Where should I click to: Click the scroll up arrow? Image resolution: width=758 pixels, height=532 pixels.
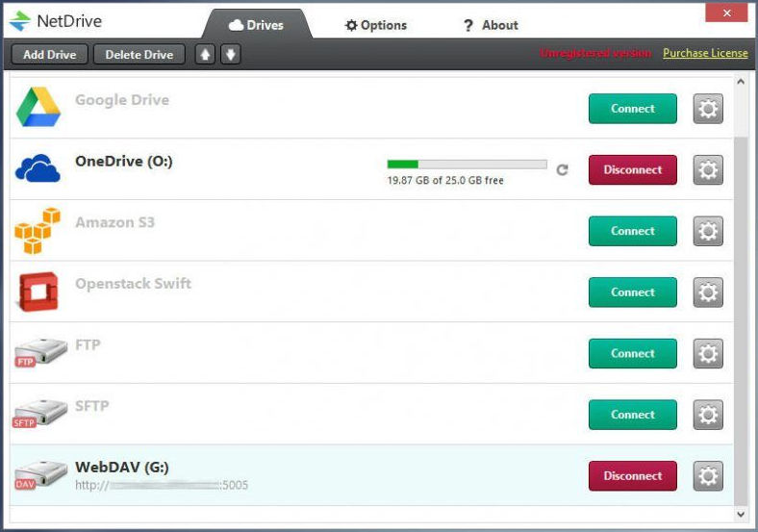coord(741,82)
